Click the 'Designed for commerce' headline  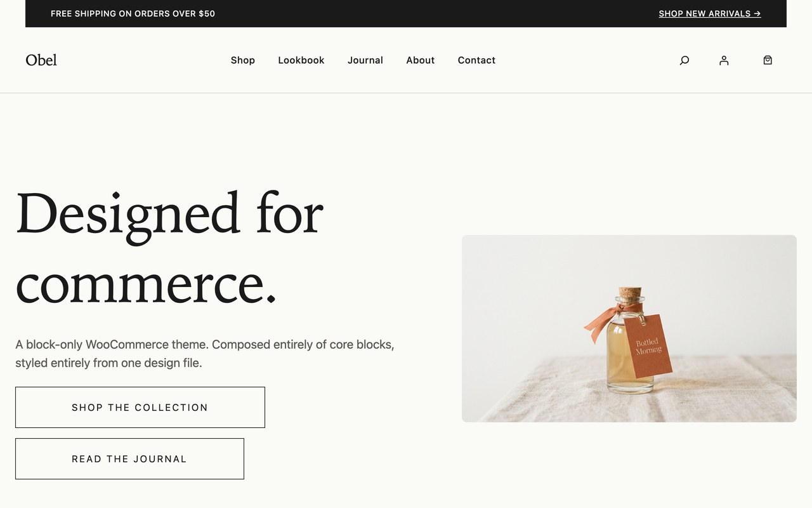tap(169, 248)
